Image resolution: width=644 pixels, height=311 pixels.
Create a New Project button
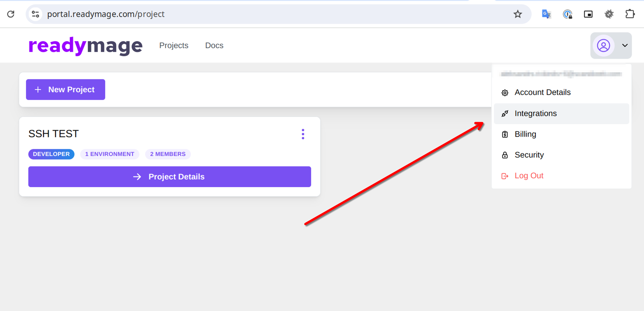(65, 90)
